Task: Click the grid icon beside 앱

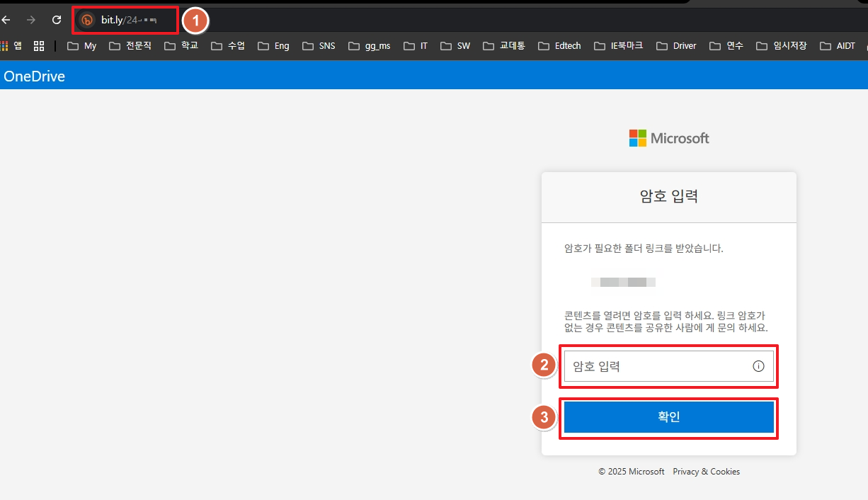Action: pos(39,45)
